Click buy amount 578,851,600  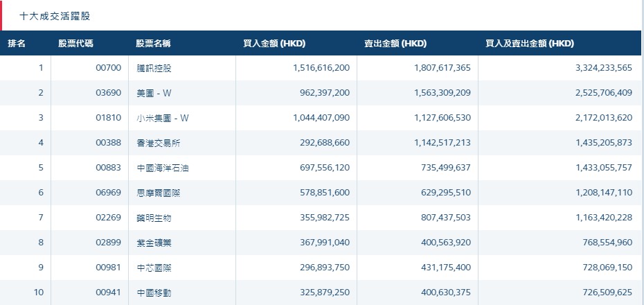pyautogui.click(x=325, y=193)
